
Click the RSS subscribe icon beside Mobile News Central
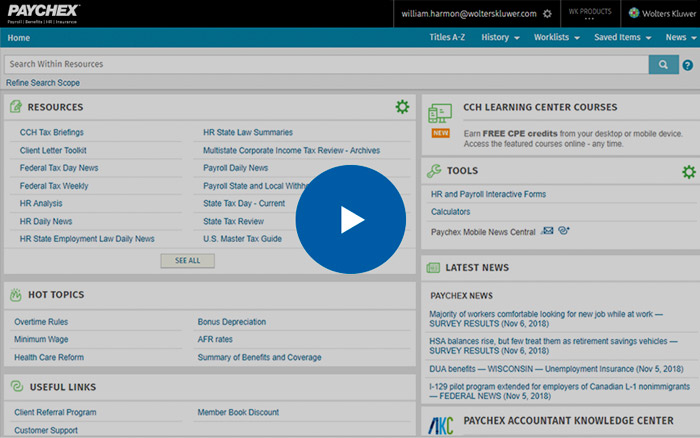(563, 230)
